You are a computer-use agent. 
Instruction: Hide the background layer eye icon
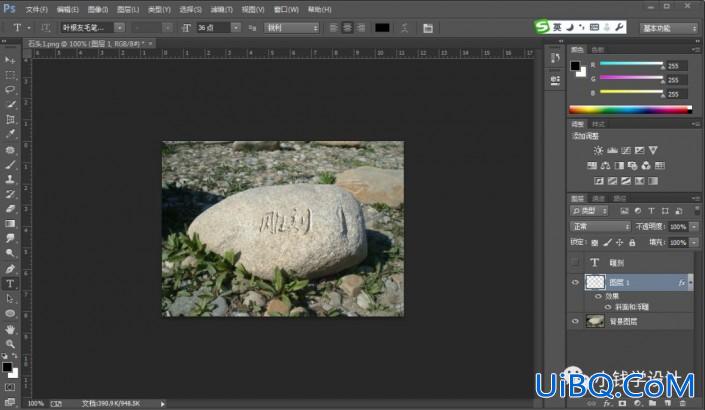(x=575, y=321)
